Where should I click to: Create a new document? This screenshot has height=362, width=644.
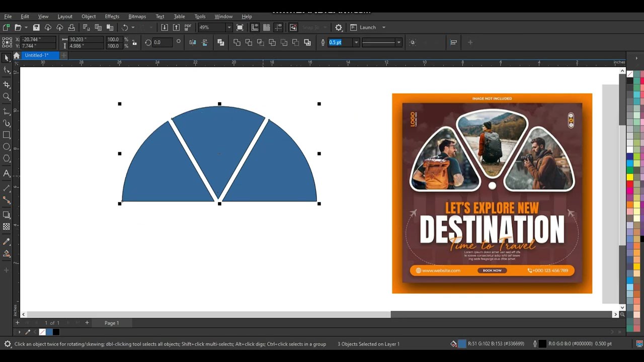click(7, 27)
